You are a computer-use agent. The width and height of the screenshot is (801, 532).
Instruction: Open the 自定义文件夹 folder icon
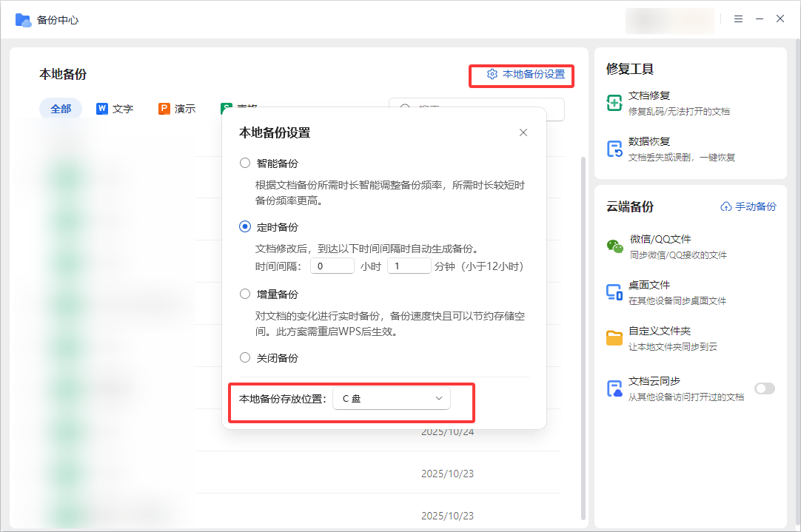tap(614, 337)
